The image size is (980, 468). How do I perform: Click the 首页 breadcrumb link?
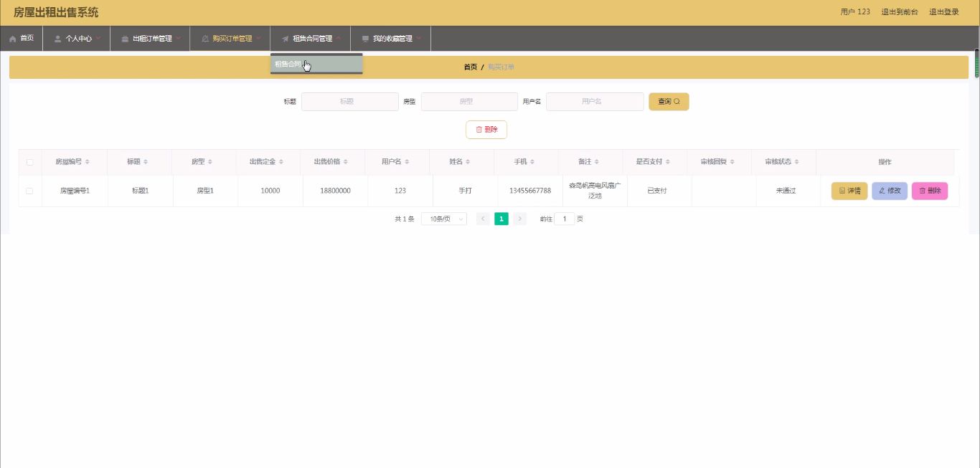(x=470, y=67)
